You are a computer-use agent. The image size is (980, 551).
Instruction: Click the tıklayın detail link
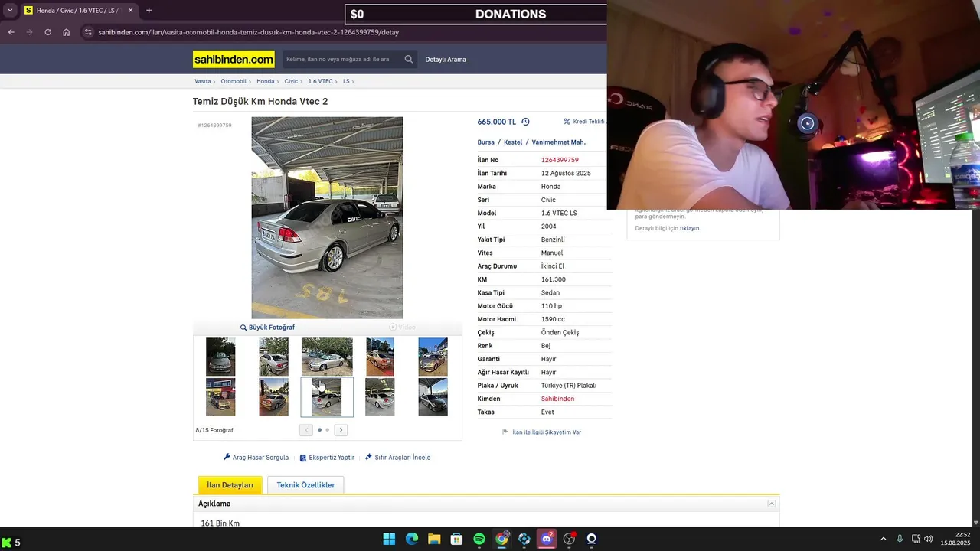(x=690, y=228)
